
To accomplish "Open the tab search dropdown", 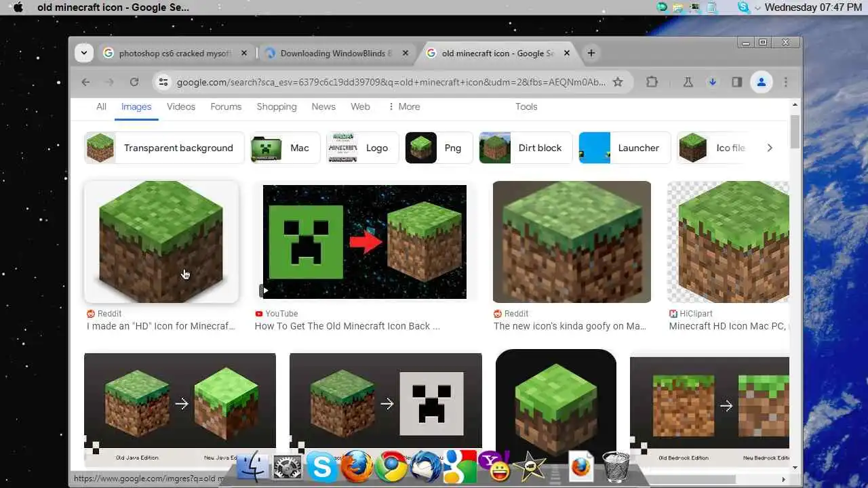I will click(x=84, y=53).
